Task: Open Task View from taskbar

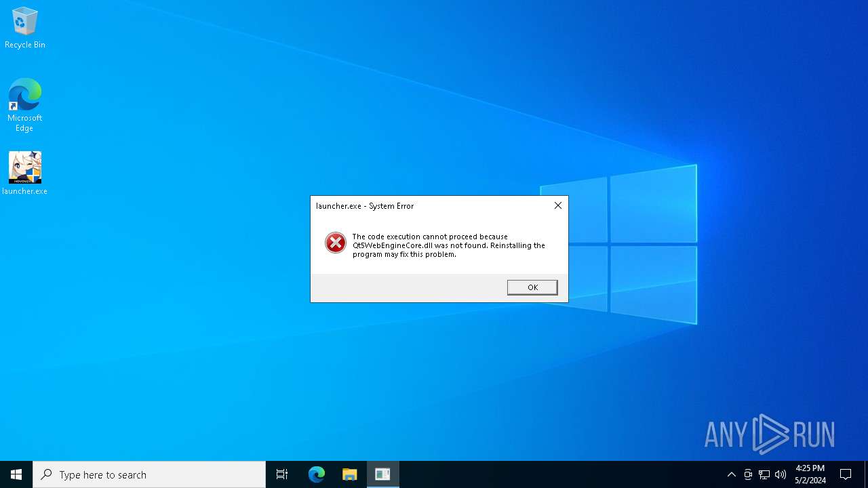Action: click(282, 474)
